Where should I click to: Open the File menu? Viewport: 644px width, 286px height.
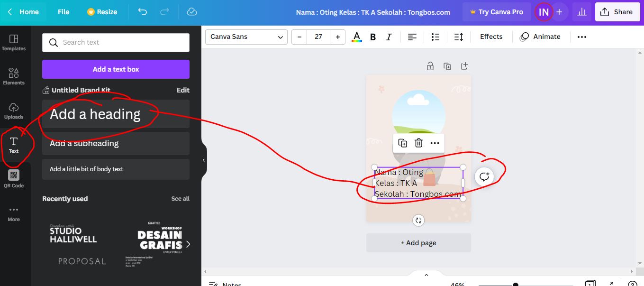(x=63, y=12)
